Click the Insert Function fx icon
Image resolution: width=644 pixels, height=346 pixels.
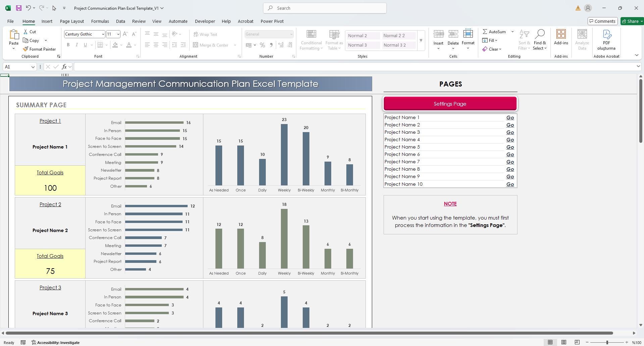[64, 67]
